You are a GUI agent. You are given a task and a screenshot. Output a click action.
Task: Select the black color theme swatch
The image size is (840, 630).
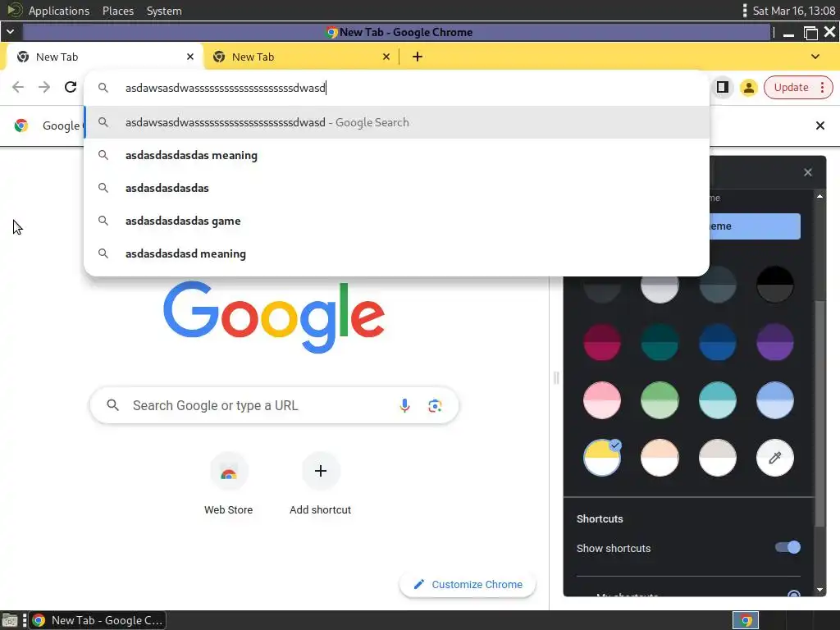pyautogui.click(x=774, y=285)
